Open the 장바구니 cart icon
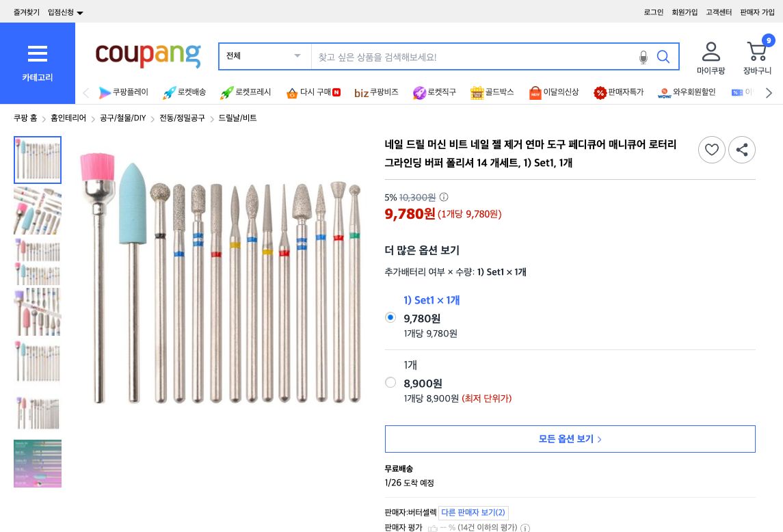783x532 pixels. 756,51
